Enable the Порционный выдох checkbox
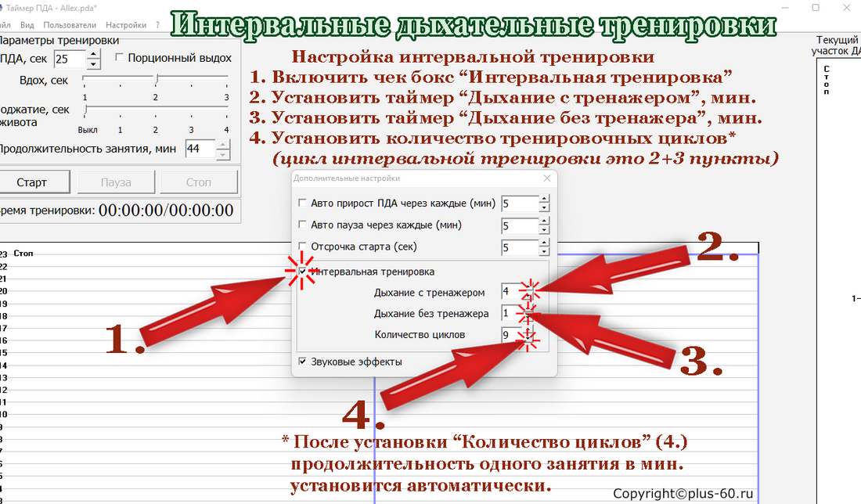 pyautogui.click(x=119, y=58)
